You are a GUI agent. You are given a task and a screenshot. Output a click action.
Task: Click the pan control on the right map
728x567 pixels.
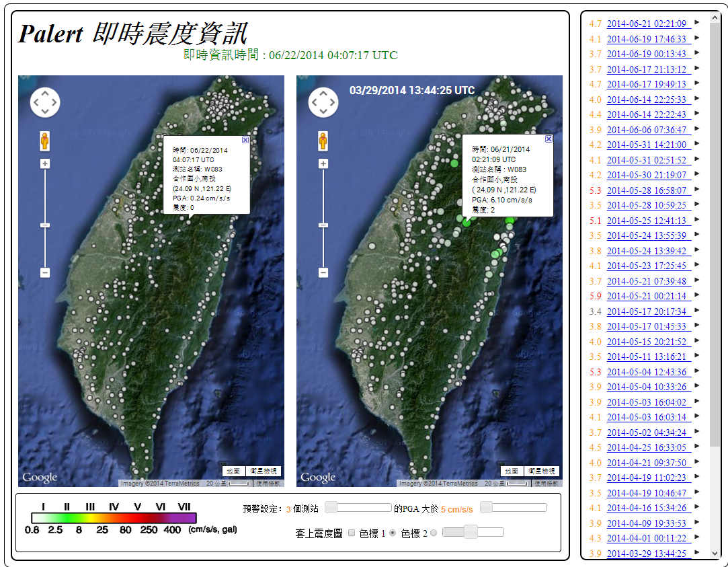(323, 102)
